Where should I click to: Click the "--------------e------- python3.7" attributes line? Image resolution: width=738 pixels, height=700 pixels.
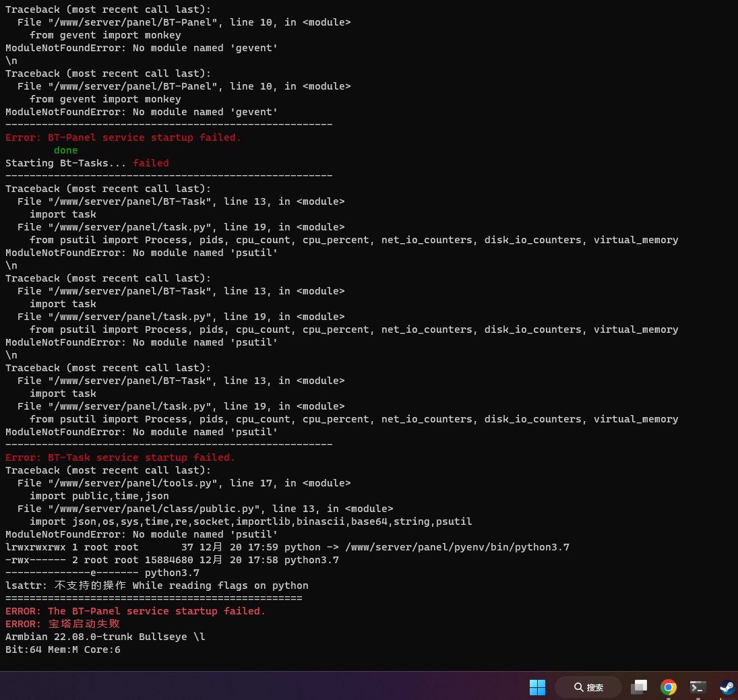coord(102,573)
